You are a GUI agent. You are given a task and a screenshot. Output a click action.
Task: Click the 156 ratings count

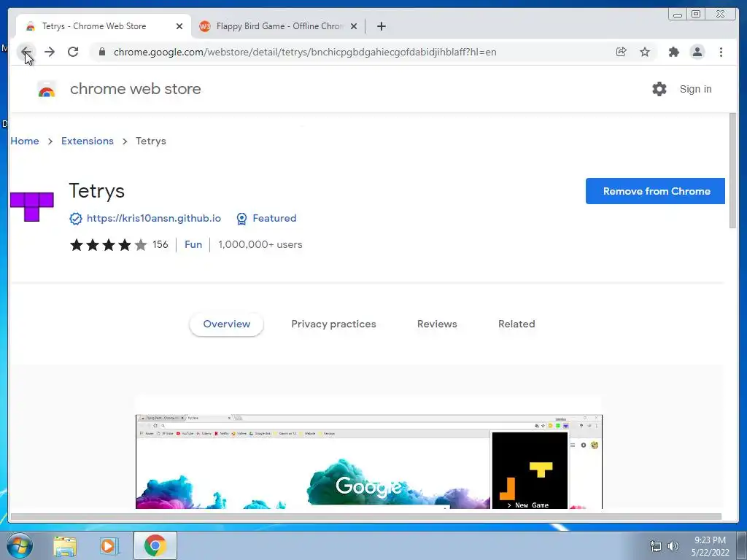(x=160, y=245)
